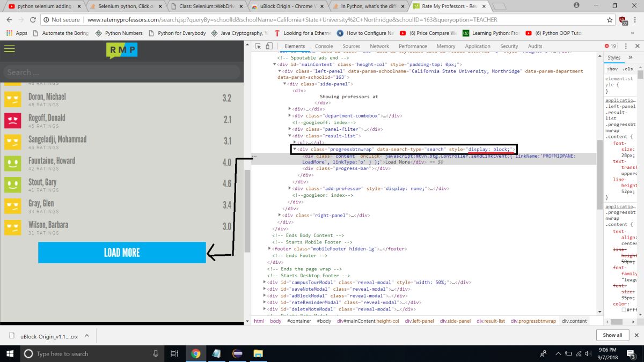Screen dimensions: 644x362
Task: Expand the saveNoteModal div node
Action: [x=265, y=289]
